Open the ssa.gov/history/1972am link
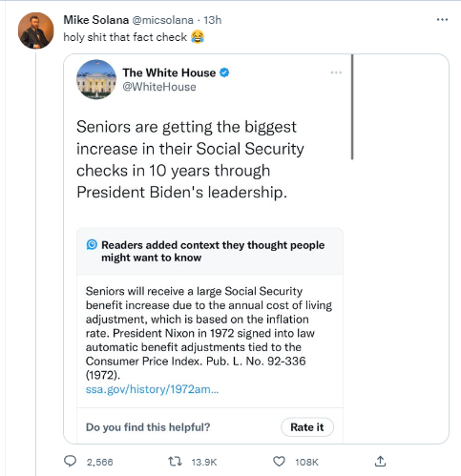461x476 pixels. point(152,389)
